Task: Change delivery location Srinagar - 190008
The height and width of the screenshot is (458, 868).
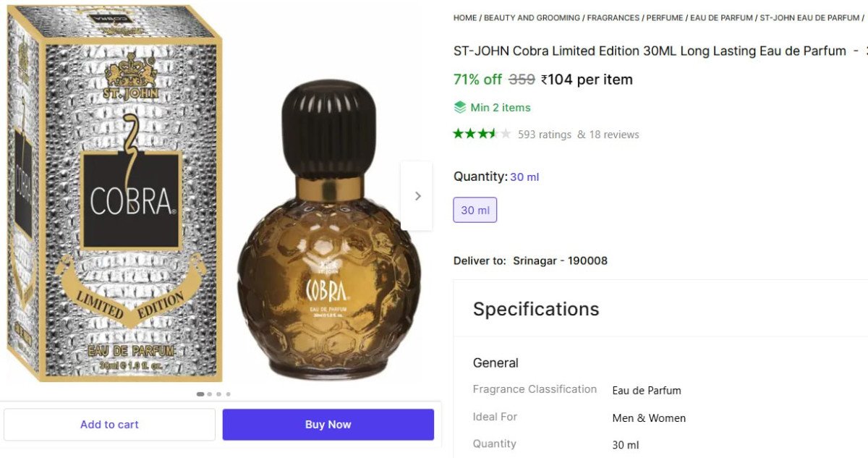Action: (560, 260)
